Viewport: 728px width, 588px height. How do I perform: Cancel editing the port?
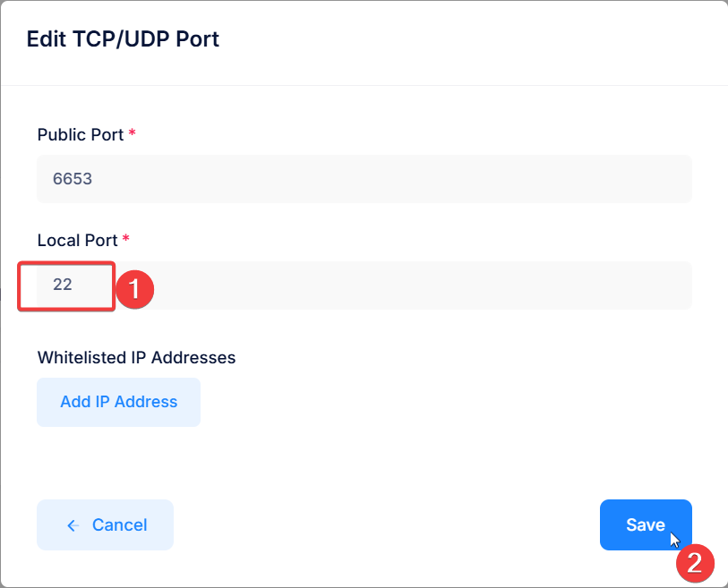(x=105, y=524)
